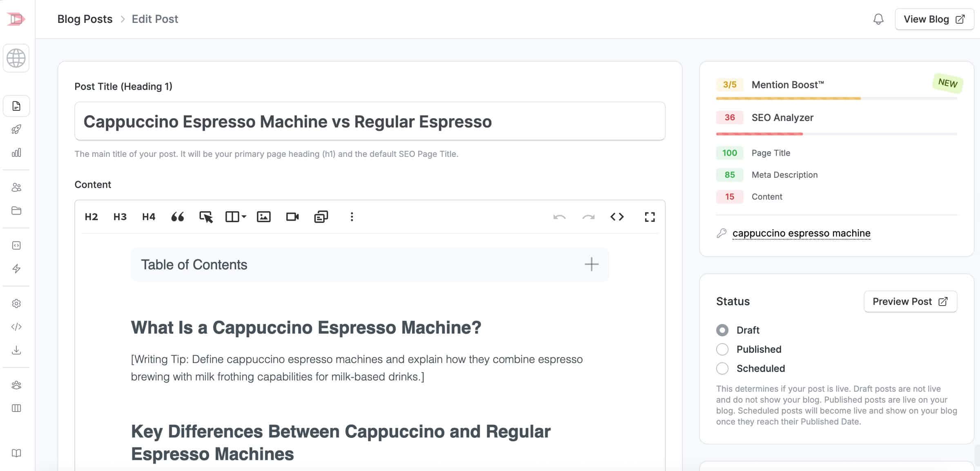Apply H2 heading format

click(91, 217)
